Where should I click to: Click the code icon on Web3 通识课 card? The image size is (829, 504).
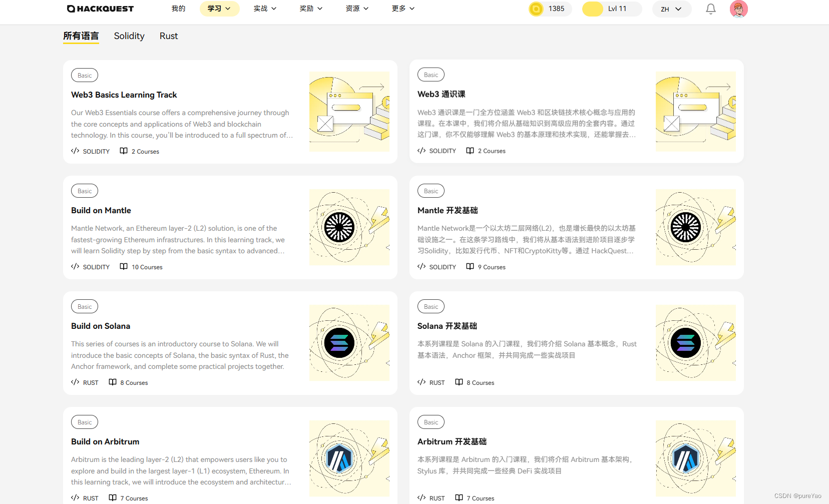422,150
